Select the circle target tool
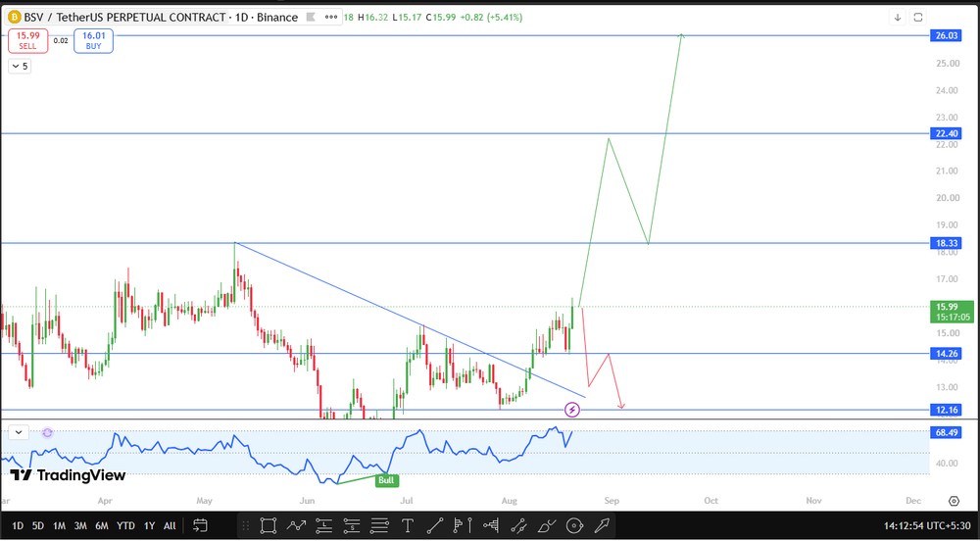The height and width of the screenshot is (541, 980). (575, 525)
